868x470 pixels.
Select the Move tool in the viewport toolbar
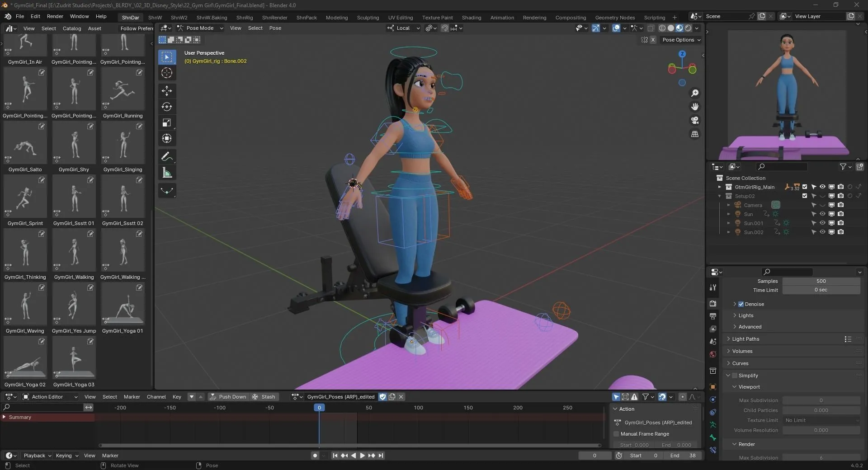click(x=167, y=91)
